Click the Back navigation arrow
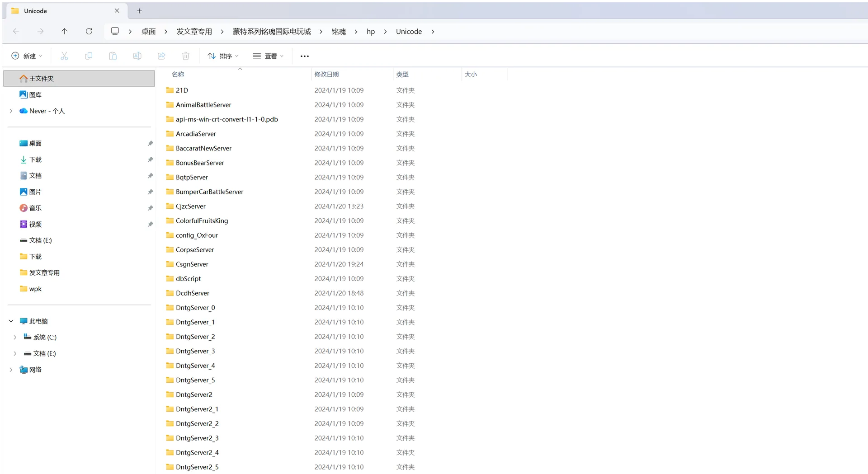Image resolution: width=868 pixels, height=474 pixels. [x=16, y=31]
